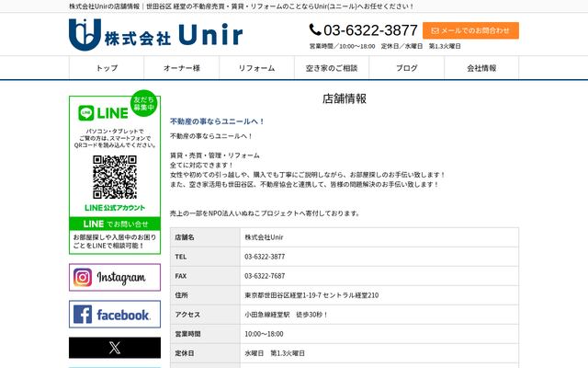The width and height of the screenshot is (588, 368).
Task: Click the phone icon beside 03-6322-3877
Action: click(x=315, y=29)
